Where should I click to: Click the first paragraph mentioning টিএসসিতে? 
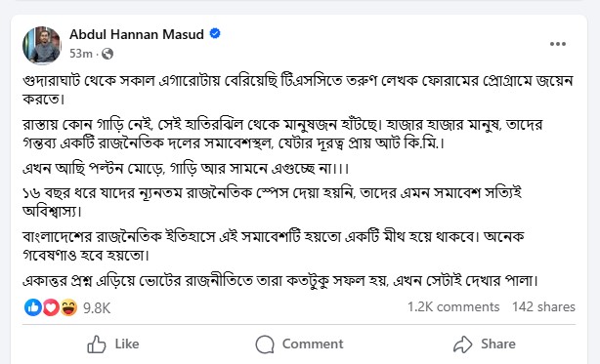[298, 90]
